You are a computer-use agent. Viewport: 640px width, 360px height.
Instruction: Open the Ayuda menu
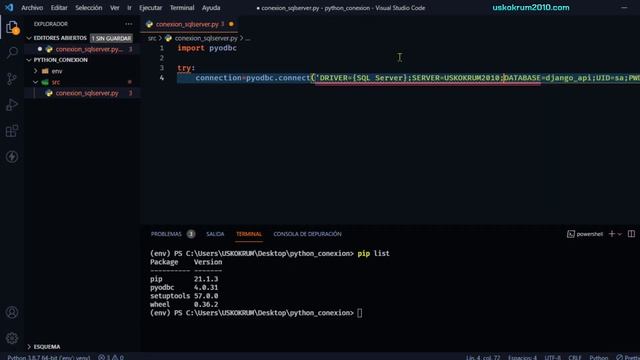pyautogui.click(x=211, y=8)
